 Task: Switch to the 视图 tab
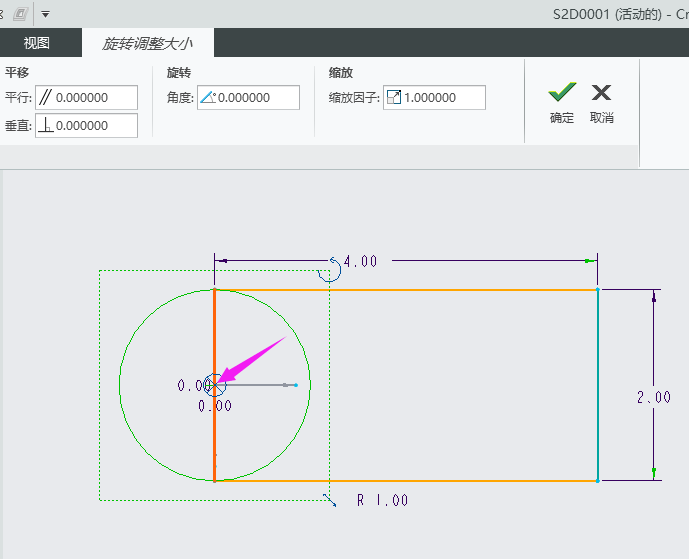point(37,43)
